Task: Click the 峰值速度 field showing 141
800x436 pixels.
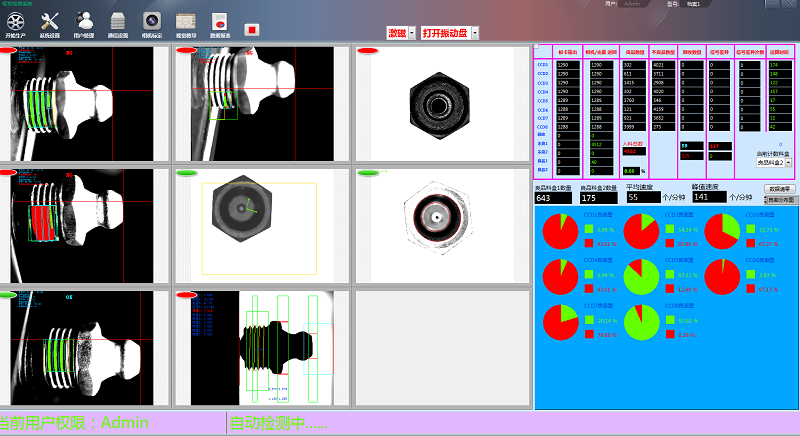Action: (709, 197)
